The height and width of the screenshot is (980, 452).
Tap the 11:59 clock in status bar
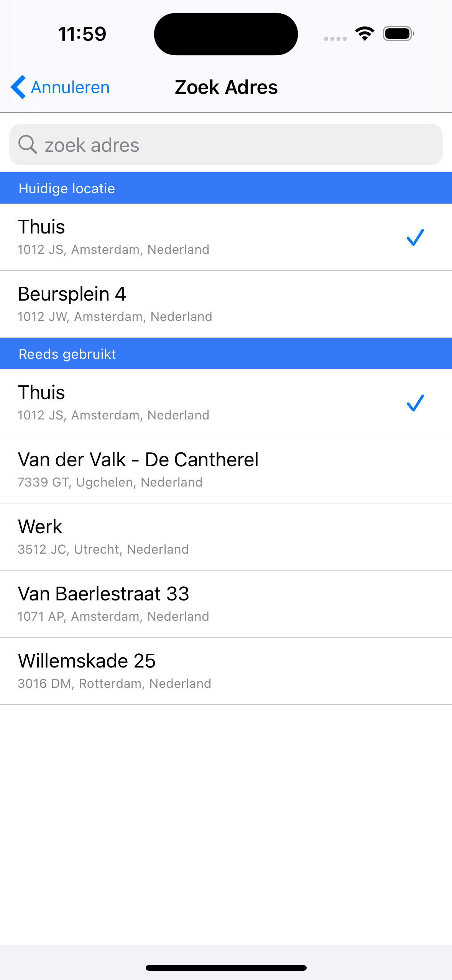(82, 34)
